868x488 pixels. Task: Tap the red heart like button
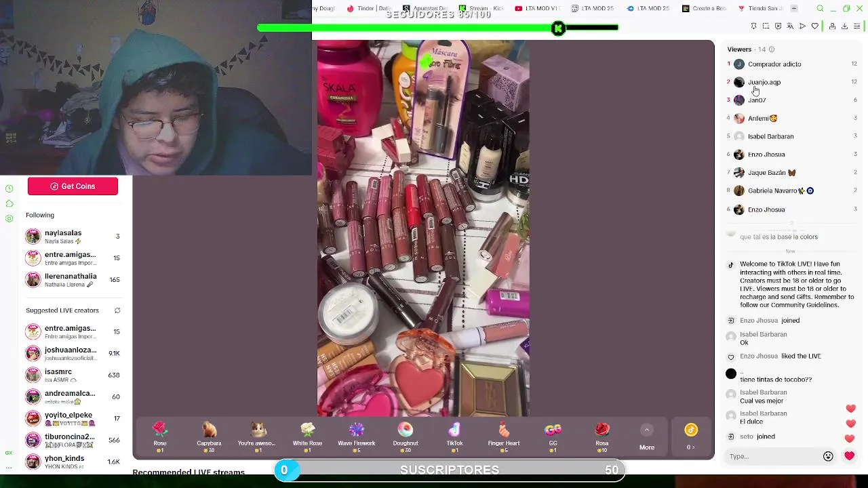pyautogui.click(x=849, y=456)
